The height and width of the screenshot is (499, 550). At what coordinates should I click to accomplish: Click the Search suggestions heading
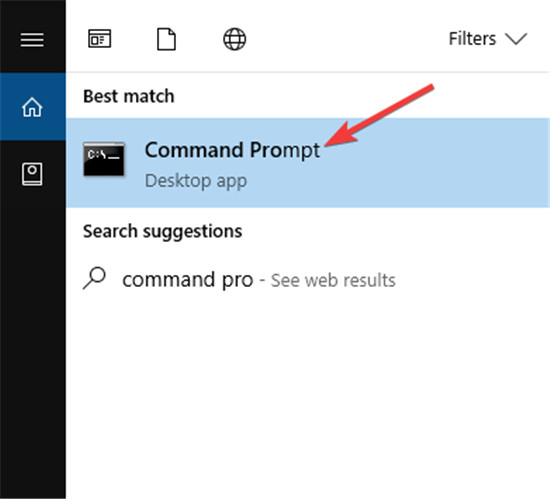pyautogui.click(x=162, y=232)
